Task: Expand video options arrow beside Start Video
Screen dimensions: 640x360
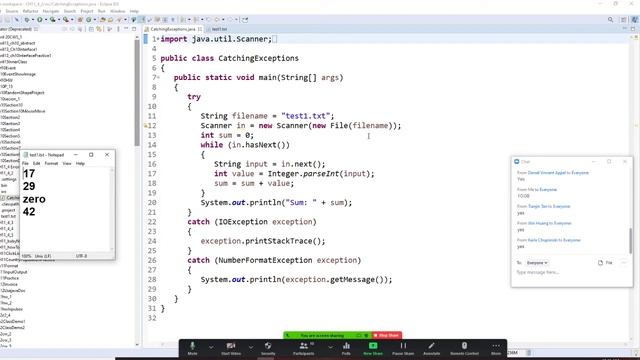Action: click(x=251, y=348)
